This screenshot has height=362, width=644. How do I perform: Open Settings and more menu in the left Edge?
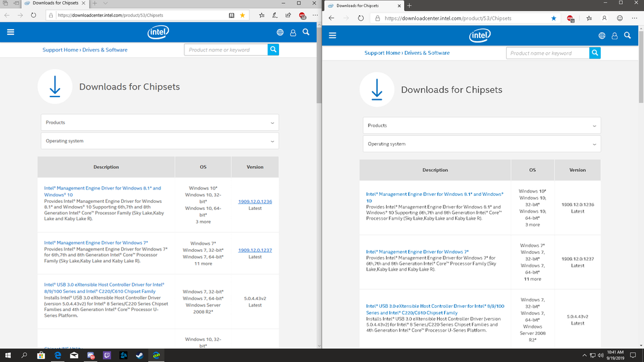315,15
